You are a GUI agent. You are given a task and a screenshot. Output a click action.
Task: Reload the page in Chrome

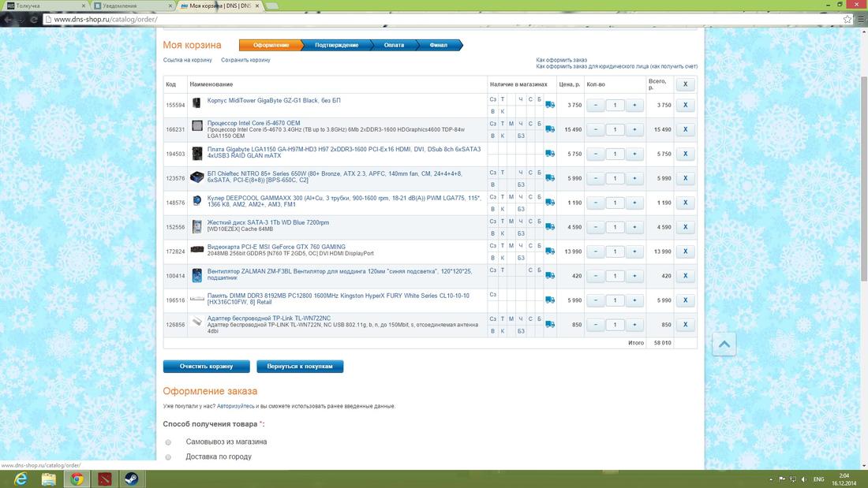point(34,20)
